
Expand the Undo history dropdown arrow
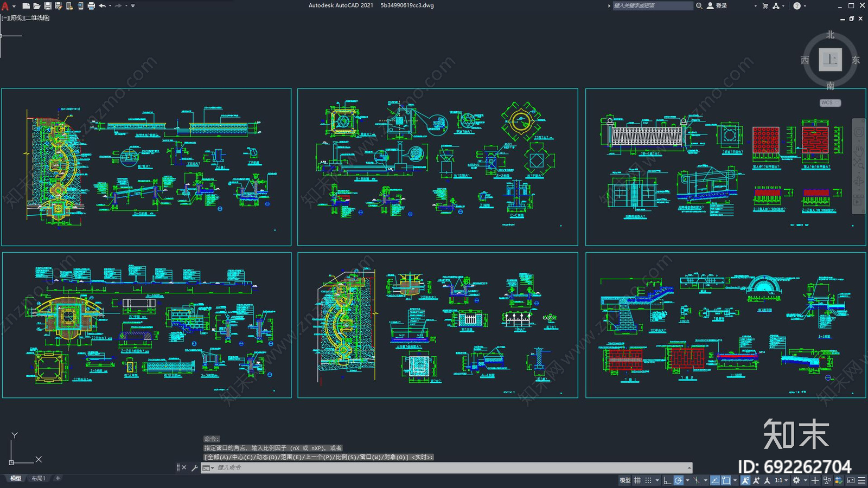(110, 6)
